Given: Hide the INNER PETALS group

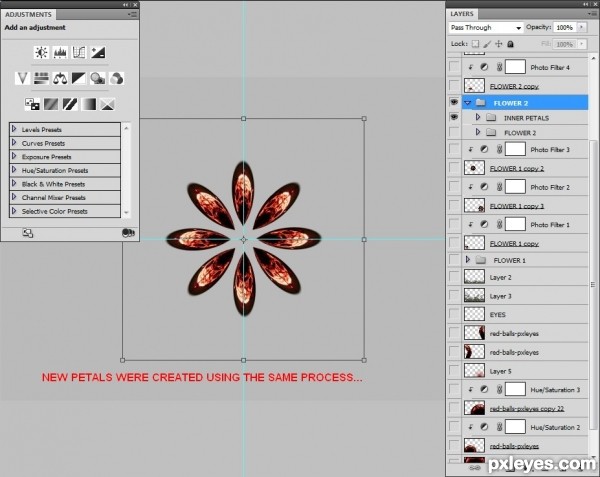Looking at the screenshot, I should pyautogui.click(x=454, y=117).
